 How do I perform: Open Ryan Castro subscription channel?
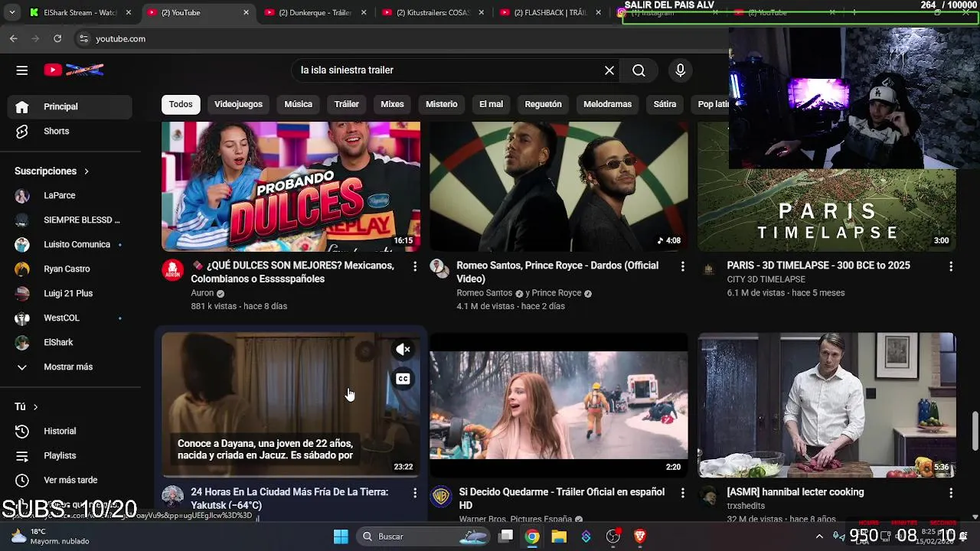coord(70,269)
